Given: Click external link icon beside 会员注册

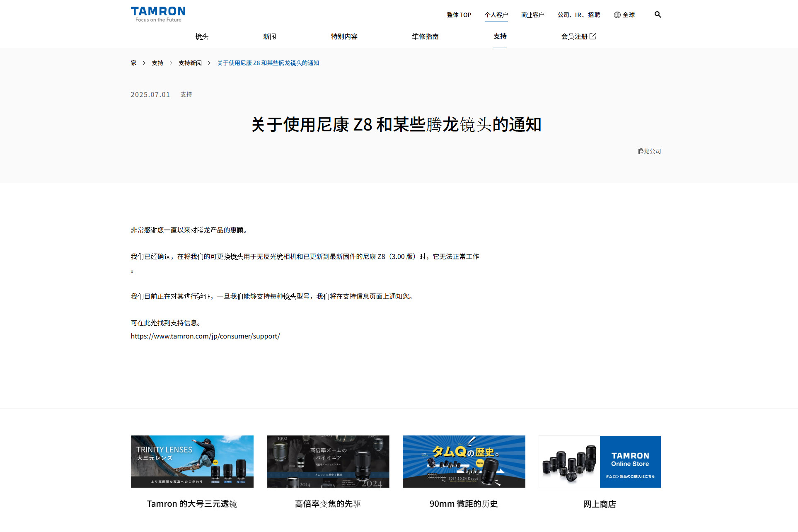Looking at the screenshot, I should (593, 36).
